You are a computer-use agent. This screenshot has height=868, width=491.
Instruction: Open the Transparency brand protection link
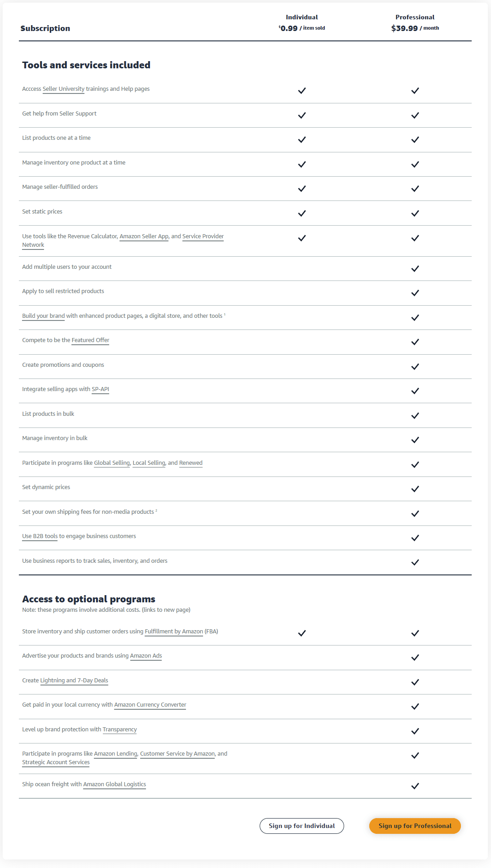(120, 729)
